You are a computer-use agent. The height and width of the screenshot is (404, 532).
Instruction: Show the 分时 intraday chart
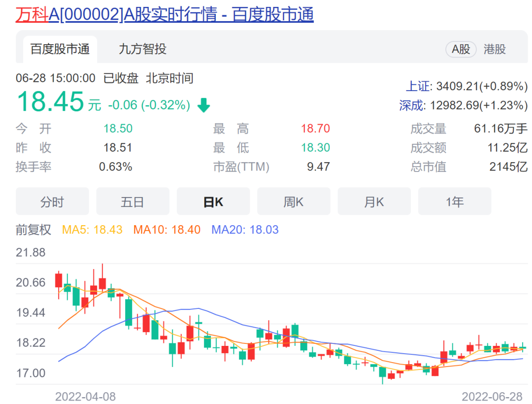pos(52,202)
